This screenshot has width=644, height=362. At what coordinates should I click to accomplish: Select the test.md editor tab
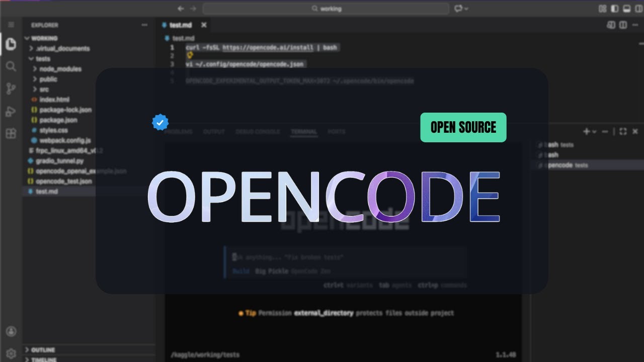(x=181, y=25)
